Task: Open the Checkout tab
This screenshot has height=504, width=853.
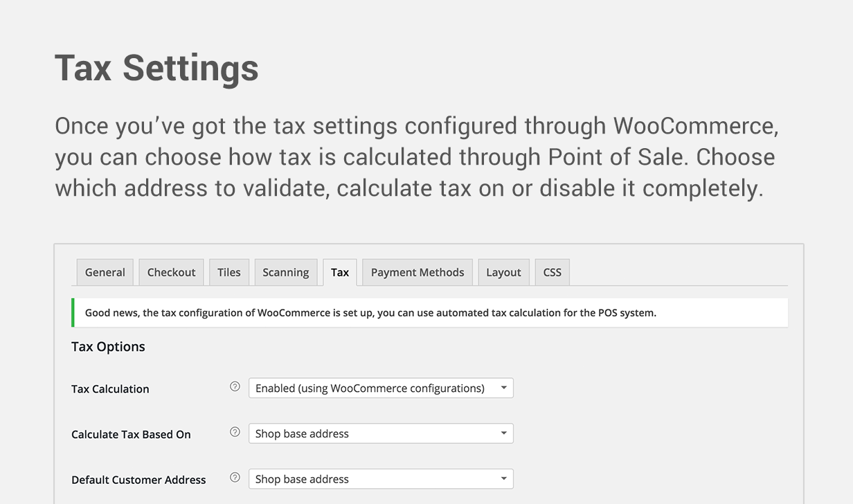Action: tap(172, 272)
